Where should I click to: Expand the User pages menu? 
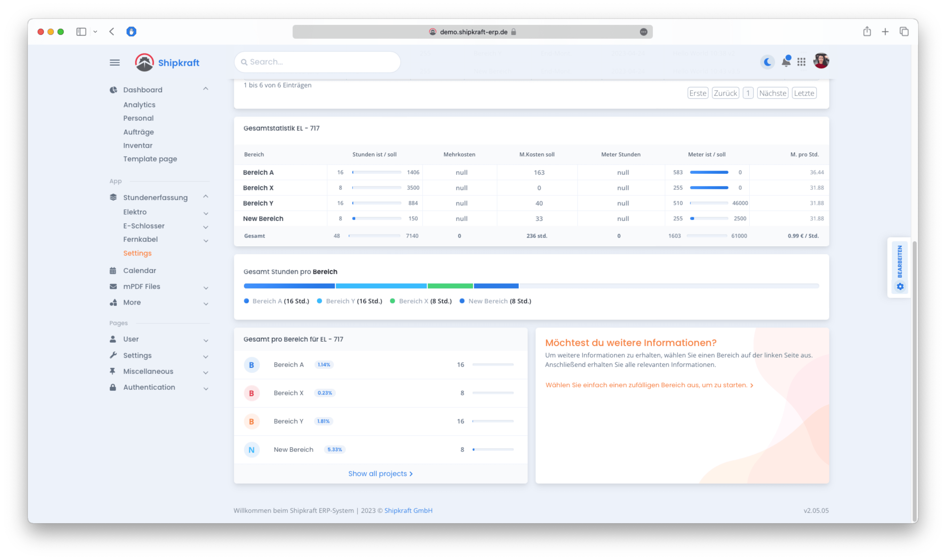point(206,341)
